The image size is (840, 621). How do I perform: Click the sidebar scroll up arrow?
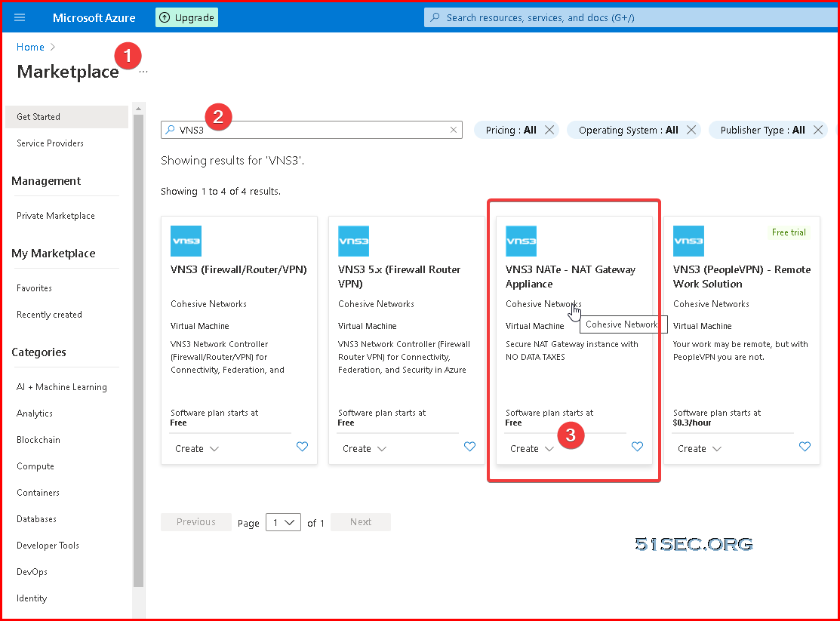pyautogui.click(x=138, y=108)
